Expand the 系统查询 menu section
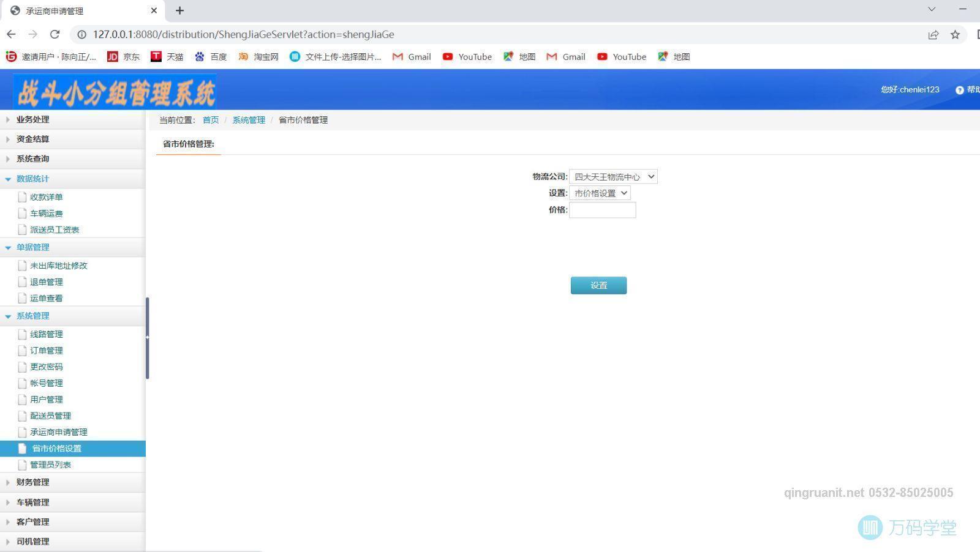 [72, 159]
